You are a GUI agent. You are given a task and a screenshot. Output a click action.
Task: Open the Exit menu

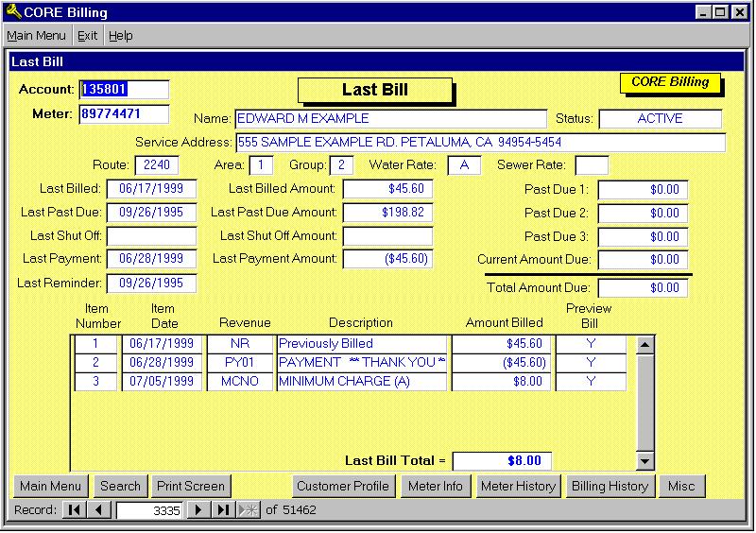(87, 36)
